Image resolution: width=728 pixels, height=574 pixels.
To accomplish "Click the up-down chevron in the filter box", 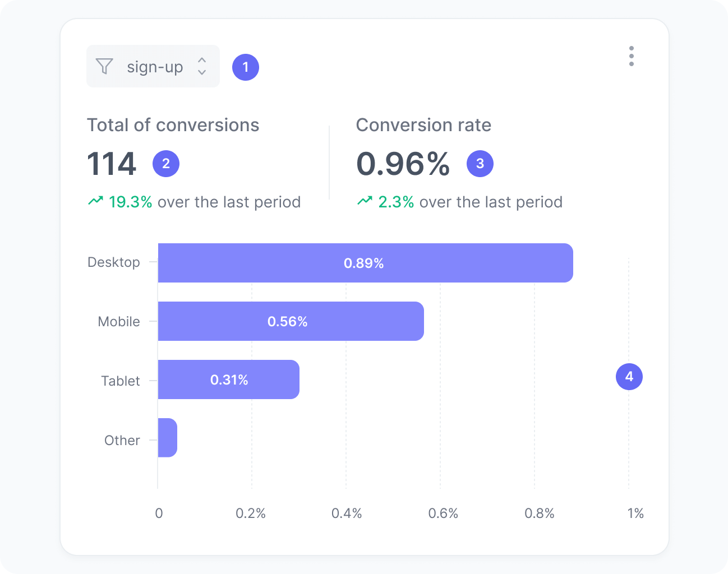I will coord(201,66).
